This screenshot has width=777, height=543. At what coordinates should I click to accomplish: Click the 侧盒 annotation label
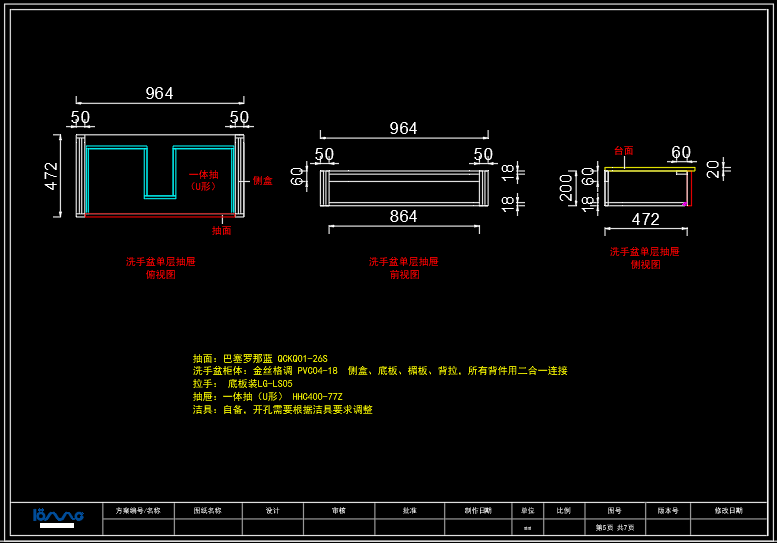coord(262,181)
